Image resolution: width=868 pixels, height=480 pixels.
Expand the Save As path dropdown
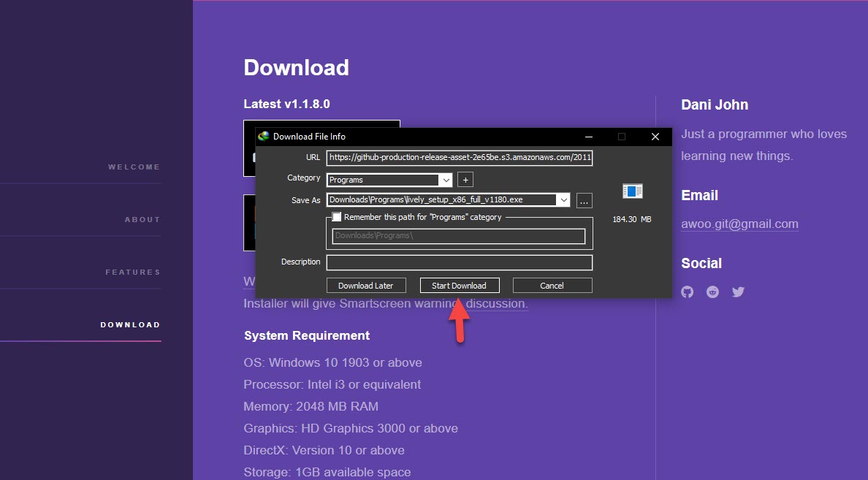pos(562,200)
